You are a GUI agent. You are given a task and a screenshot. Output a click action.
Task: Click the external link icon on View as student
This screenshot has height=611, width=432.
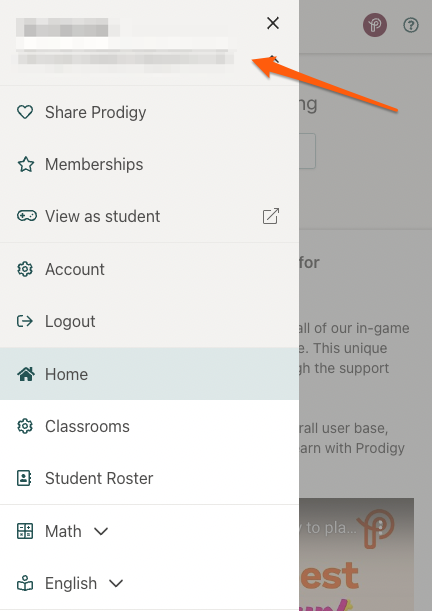(271, 216)
